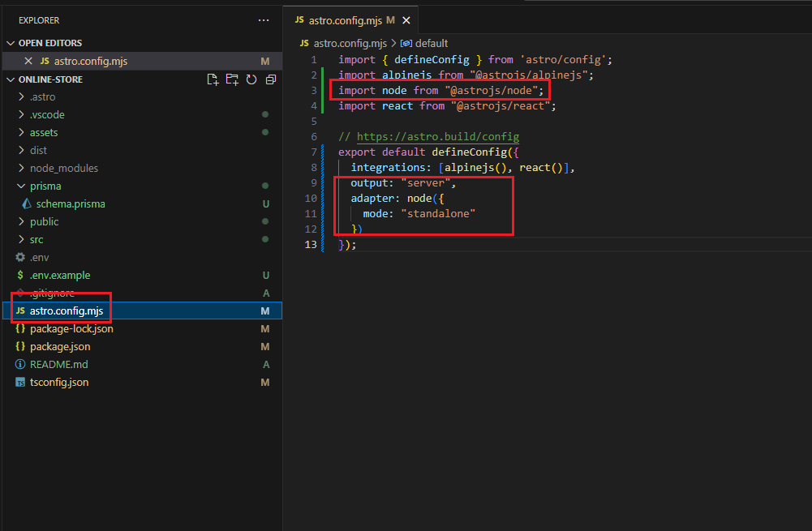
Task: Open Explorer more actions ellipsis menu
Action: [264, 20]
